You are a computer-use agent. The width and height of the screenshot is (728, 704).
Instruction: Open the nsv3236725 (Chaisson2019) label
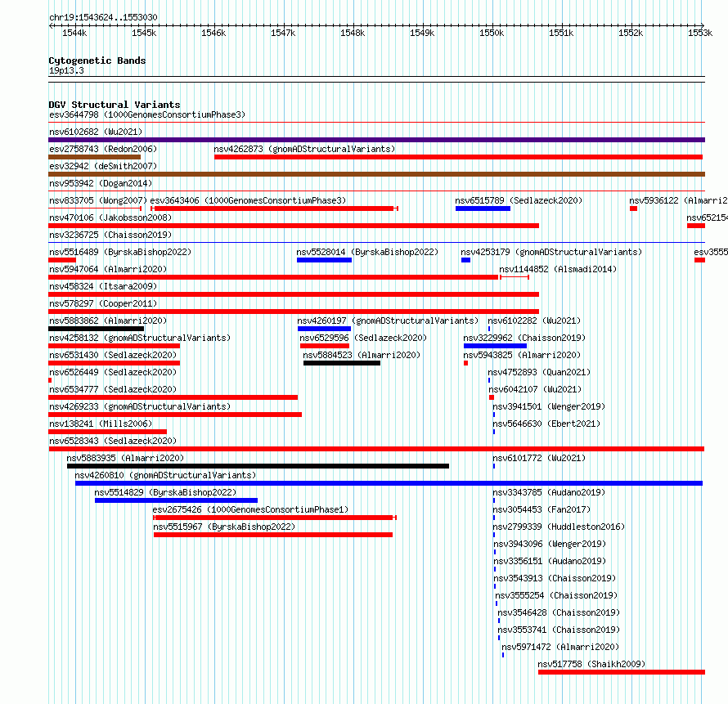pyautogui.click(x=110, y=235)
